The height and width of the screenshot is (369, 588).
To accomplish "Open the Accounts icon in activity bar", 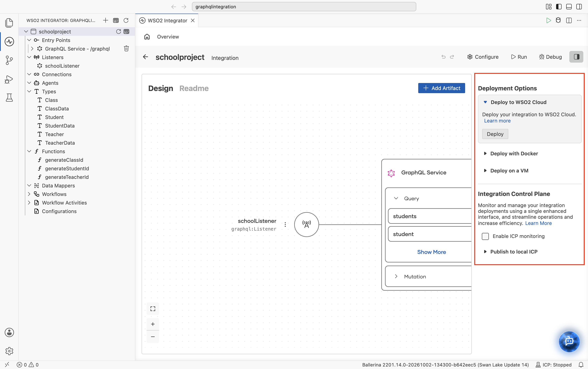I will click(x=9, y=332).
